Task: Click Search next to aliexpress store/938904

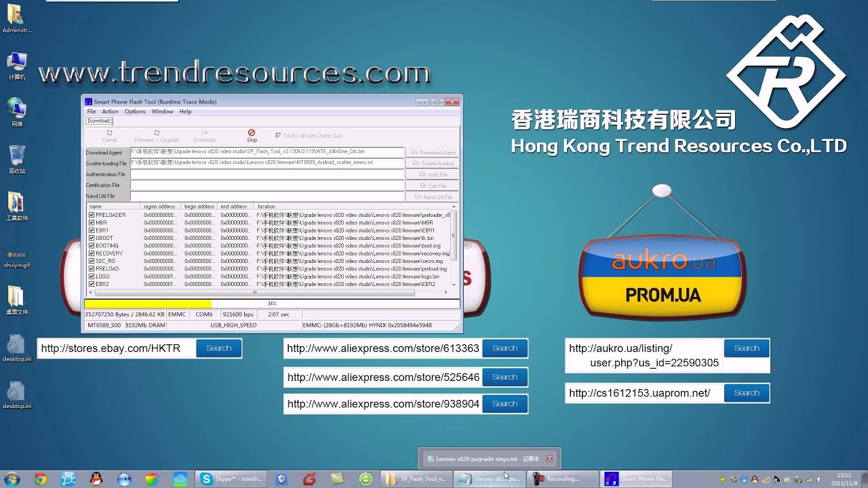Action: [505, 404]
